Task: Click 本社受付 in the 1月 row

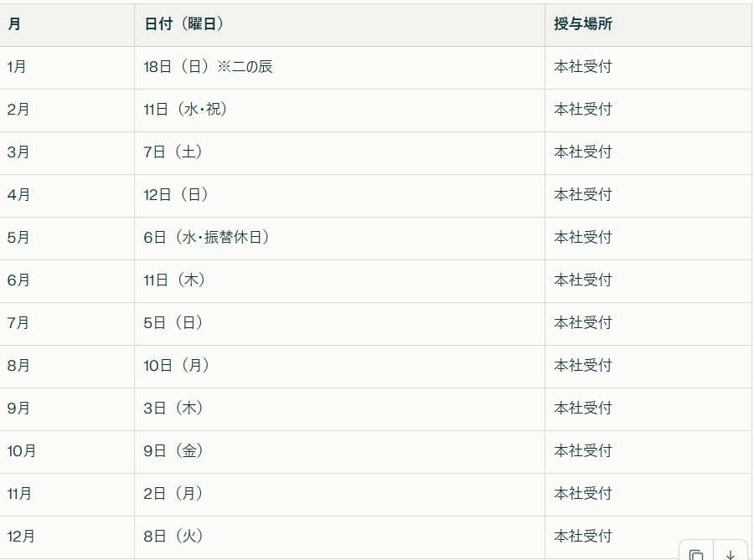Action: pyautogui.click(x=583, y=67)
